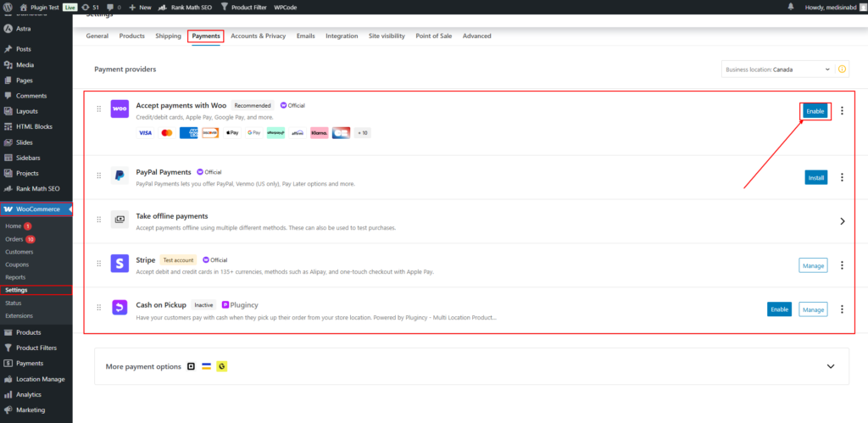This screenshot has height=423, width=868.
Task: Enable Accept payments with Woo
Action: [815, 111]
